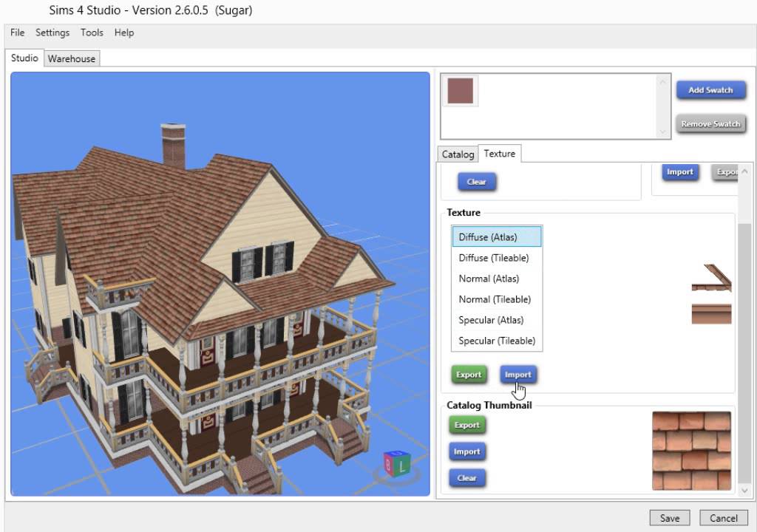The height and width of the screenshot is (532, 757).
Task: Click the partially visible Export button at the top right of the Texture panel
Action: [x=725, y=172]
